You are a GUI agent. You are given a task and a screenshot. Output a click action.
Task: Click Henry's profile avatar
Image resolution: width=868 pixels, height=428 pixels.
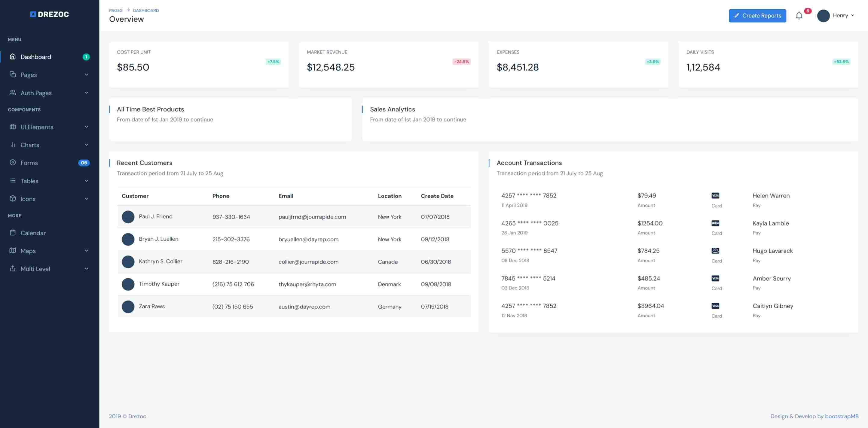823,16
